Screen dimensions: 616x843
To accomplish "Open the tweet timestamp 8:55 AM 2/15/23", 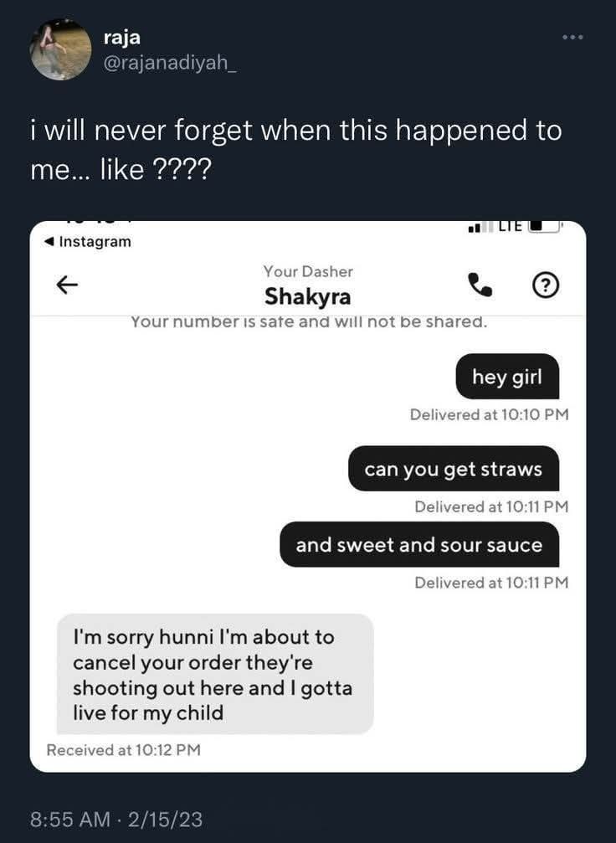I will coord(116,820).
